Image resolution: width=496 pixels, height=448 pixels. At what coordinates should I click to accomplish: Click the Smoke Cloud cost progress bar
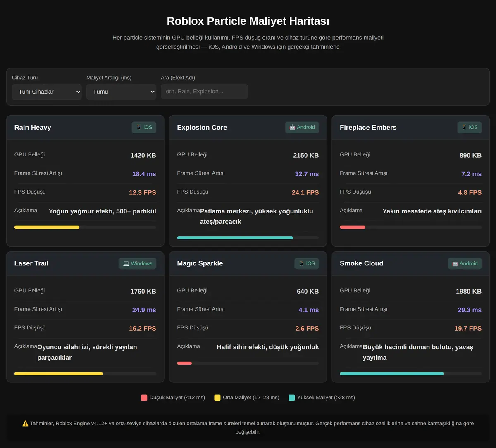point(411,374)
